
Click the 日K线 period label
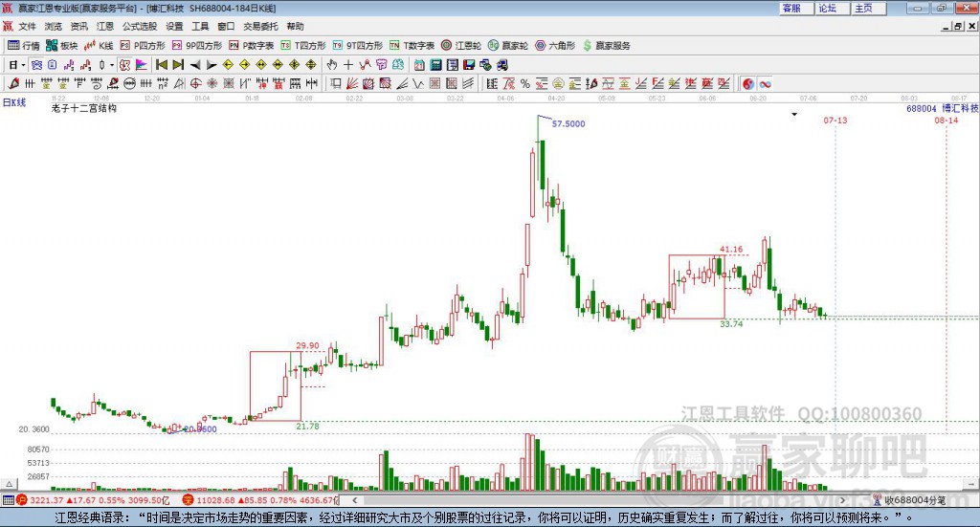13,102
